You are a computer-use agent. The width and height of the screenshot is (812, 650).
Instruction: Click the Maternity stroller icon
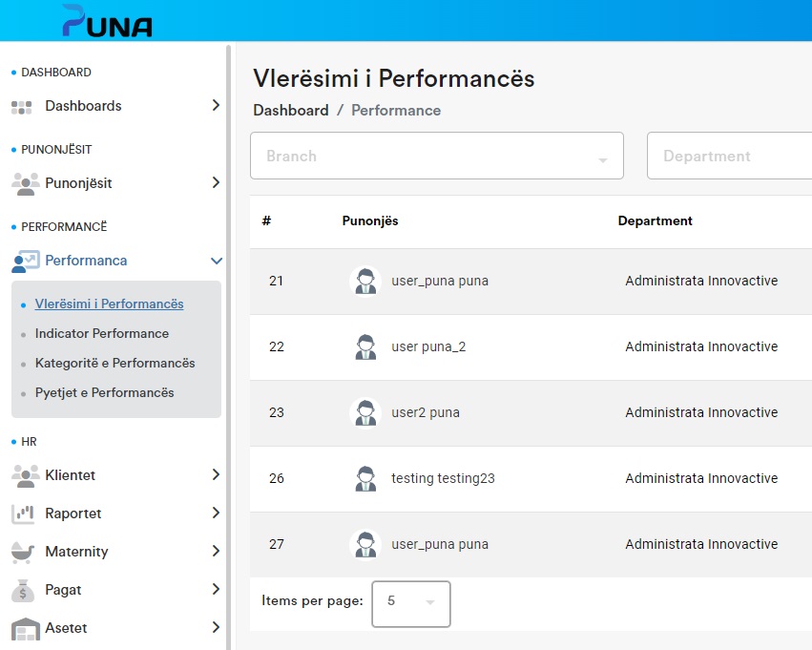(x=23, y=552)
